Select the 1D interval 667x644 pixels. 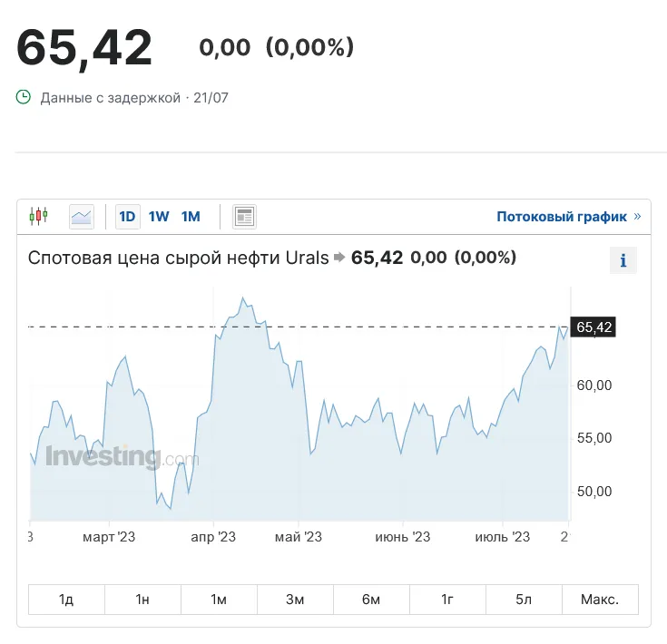click(x=127, y=216)
